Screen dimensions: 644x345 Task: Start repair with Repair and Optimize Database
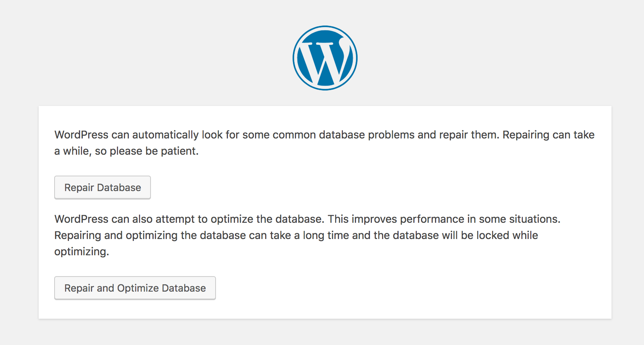135,288
